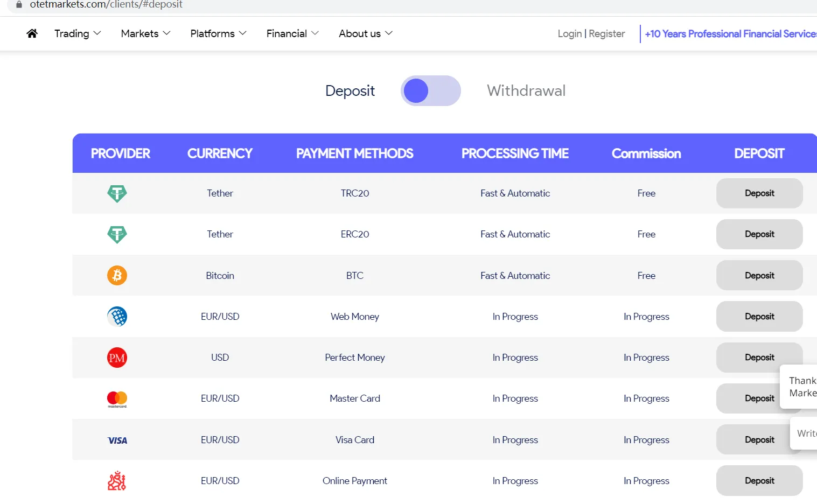Click the PAYMENT METHODS column header
Image resolution: width=817 pixels, height=504 pixels.
(355, 153)
